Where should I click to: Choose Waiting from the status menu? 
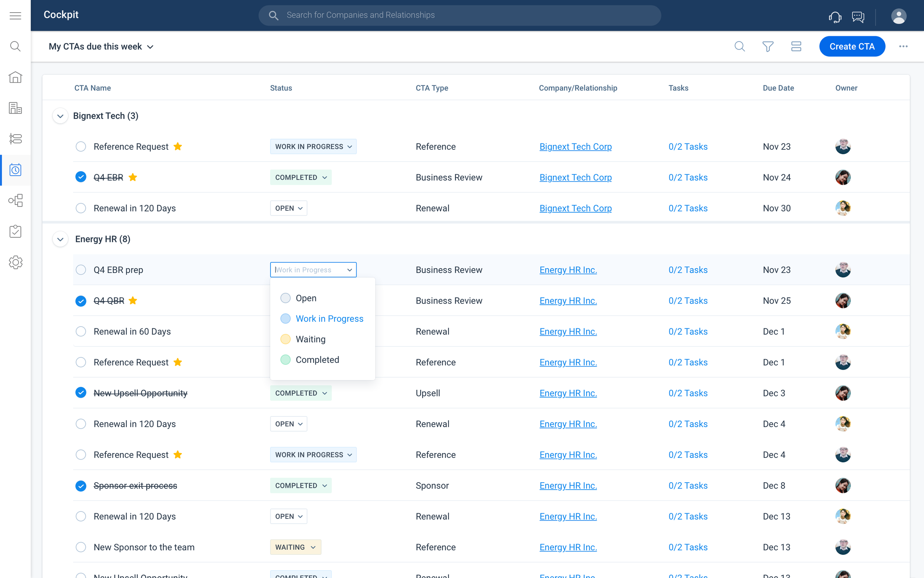click(x=310, y=339)
